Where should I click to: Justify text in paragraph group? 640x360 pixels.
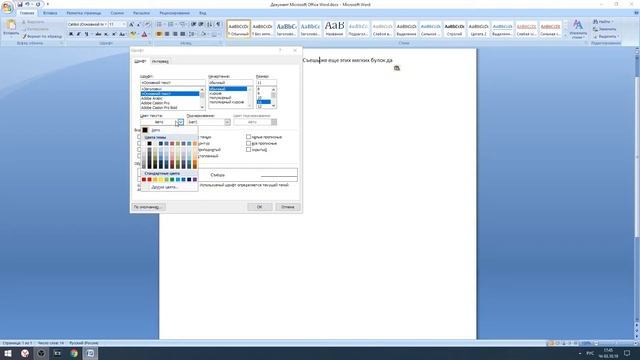182,34
